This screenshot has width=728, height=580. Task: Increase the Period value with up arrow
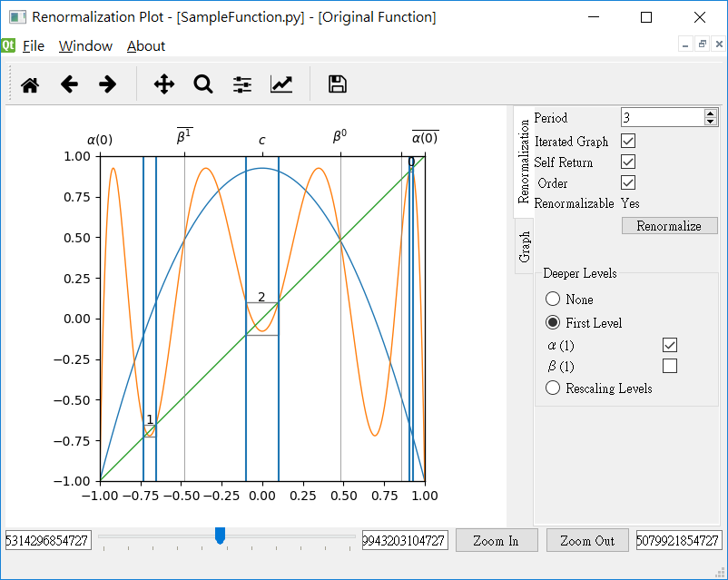coord(711,113)
